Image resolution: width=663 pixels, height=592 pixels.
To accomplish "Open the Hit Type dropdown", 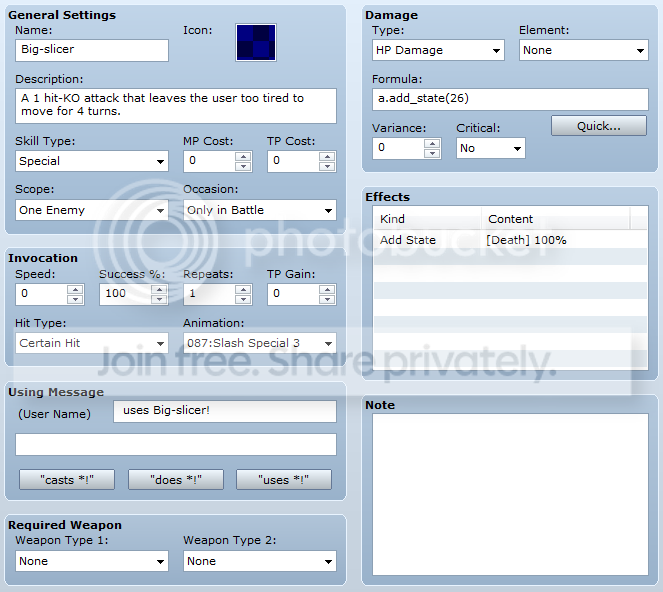I will 92,343.
